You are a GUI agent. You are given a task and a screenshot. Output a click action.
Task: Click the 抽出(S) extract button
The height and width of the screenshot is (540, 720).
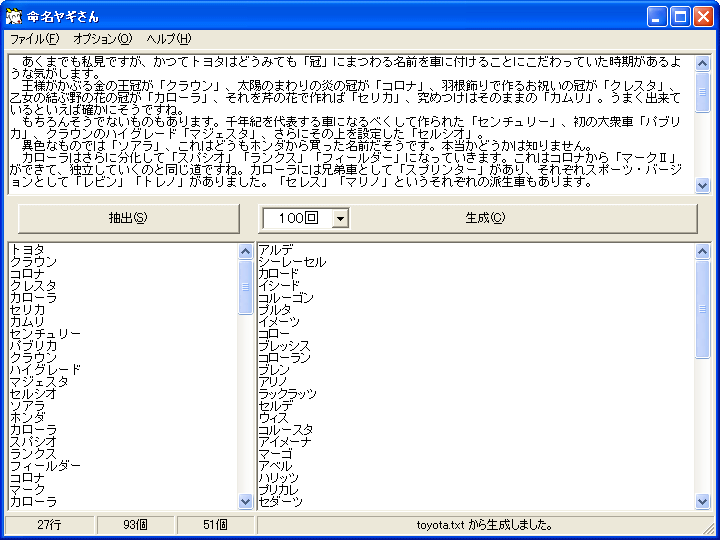coord(129,218)
